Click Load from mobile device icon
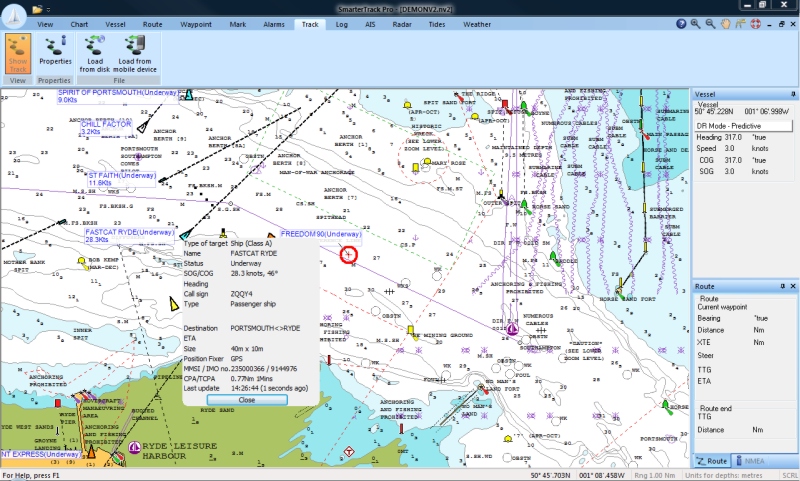 coord(137,52)
